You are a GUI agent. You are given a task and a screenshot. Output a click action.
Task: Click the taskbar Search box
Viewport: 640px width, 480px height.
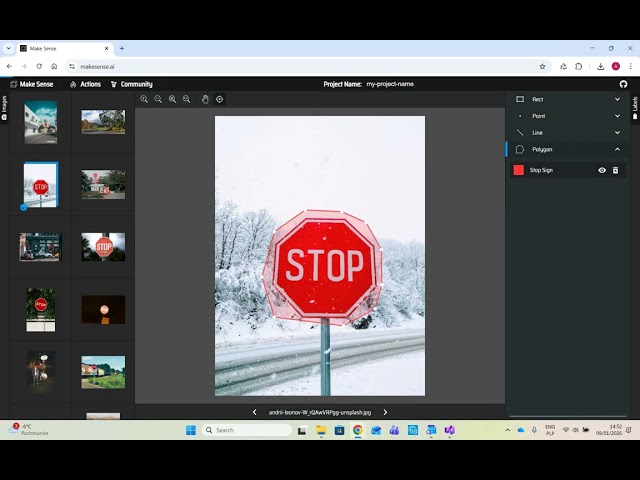coord(247,430)
